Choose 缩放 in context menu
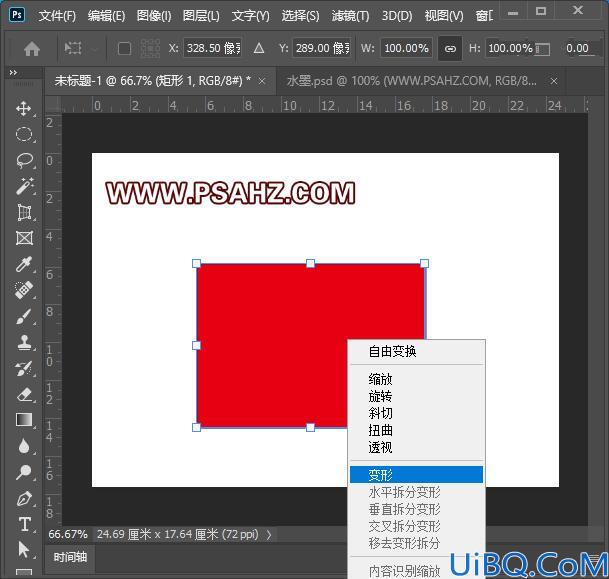 point(416,379)
